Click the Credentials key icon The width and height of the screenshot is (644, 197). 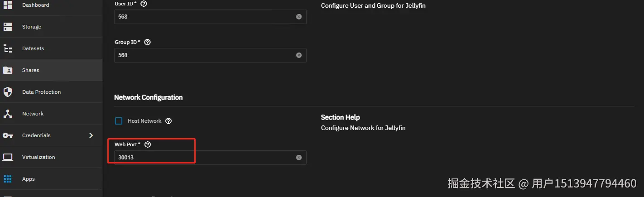coord(8,135)
